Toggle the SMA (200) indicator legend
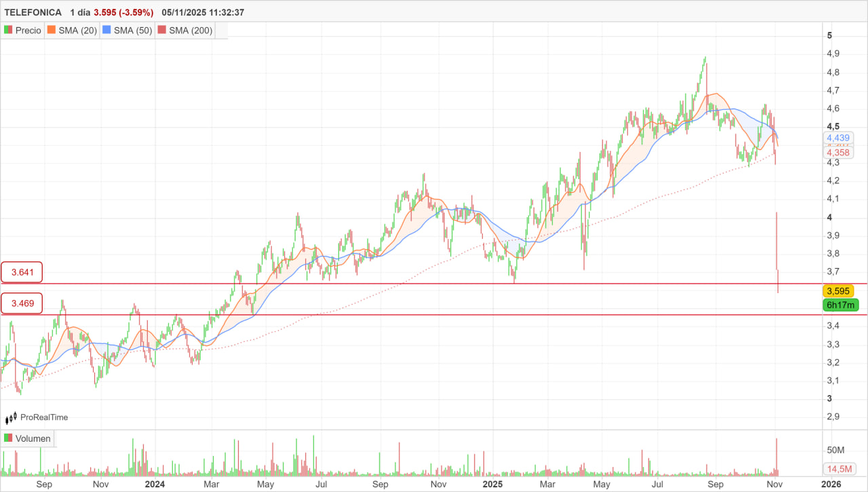 coord(184,31)
